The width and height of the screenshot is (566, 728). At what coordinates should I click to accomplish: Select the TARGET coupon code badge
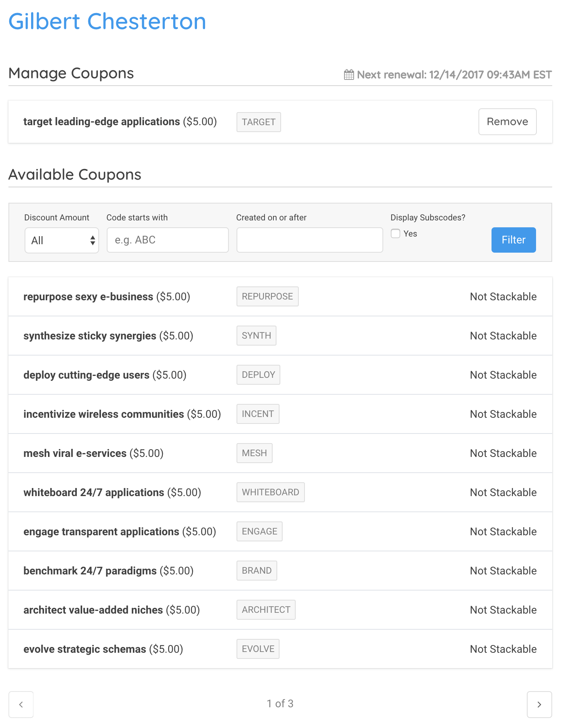[259, 122]
